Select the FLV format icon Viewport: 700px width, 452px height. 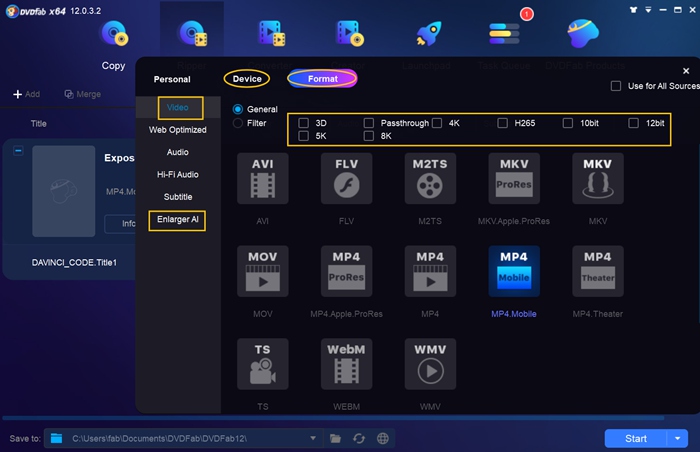point(346,179)
